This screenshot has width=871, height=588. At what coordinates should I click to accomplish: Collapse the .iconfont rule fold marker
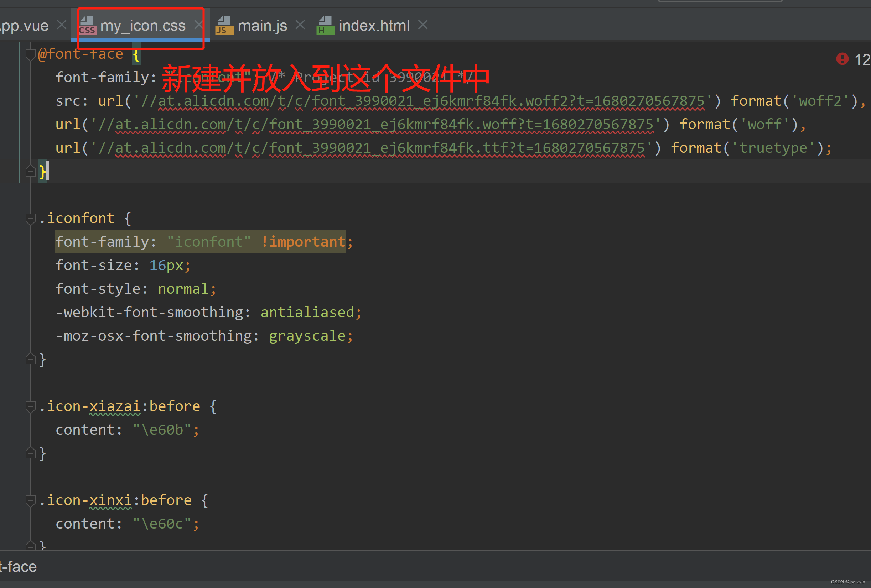point(30,219)
